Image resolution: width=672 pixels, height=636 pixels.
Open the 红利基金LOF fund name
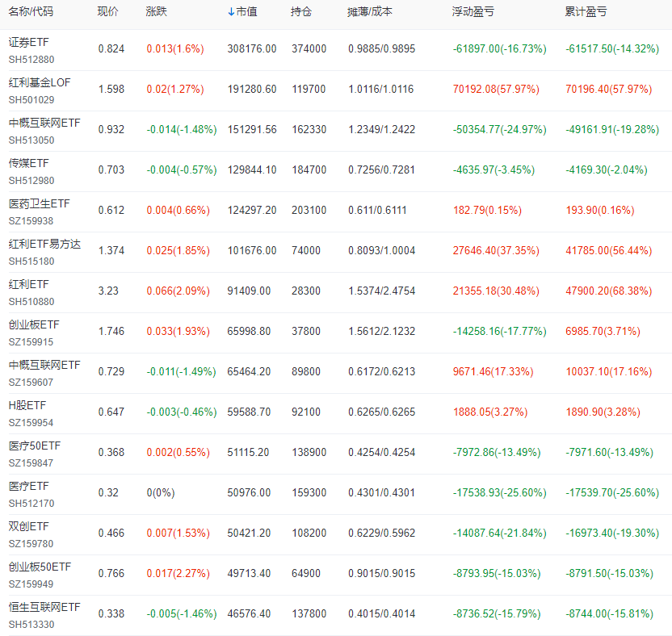click(x=40, y=82)
